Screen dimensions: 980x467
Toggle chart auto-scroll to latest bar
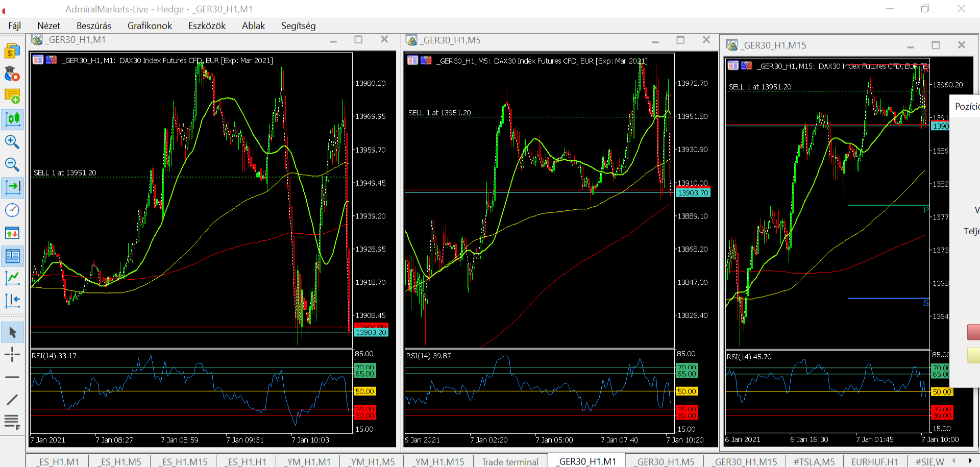[x=12, y=187]
